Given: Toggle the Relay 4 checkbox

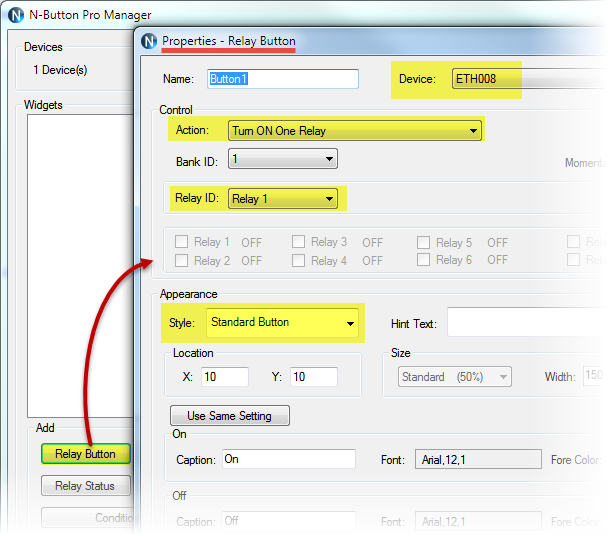Looking at the screenshot, I should coord(298,260).
